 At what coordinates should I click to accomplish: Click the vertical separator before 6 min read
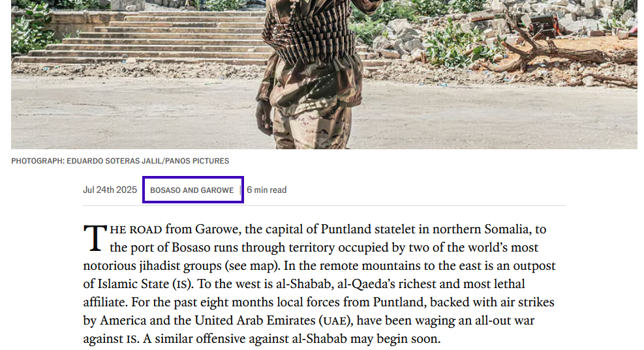click(x=241, y=190)
